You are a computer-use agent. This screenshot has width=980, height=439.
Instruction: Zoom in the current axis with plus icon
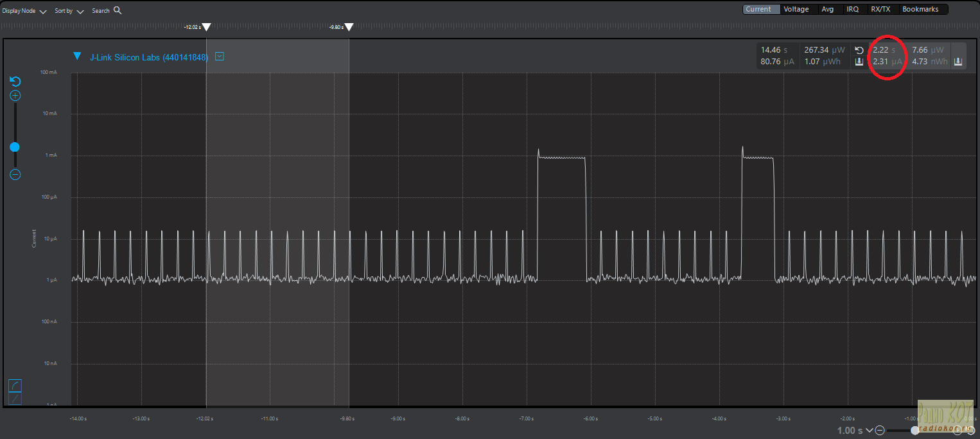coord(15,96)
